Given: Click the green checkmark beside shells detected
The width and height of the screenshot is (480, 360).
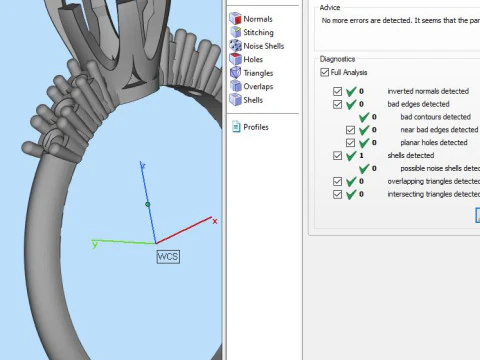Looking at the screenshot, I should point(351,155).
